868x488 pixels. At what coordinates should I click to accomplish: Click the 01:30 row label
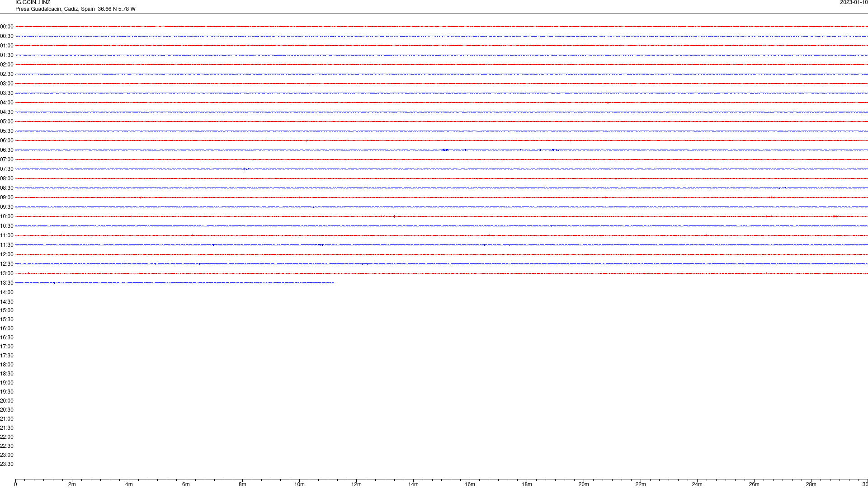(7, 55)
